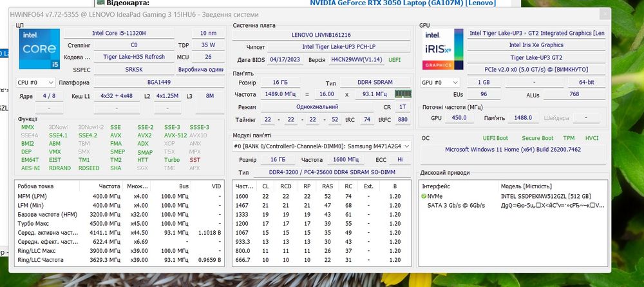
Task: Click the UEFI Boot label
Action: [495, 138]
